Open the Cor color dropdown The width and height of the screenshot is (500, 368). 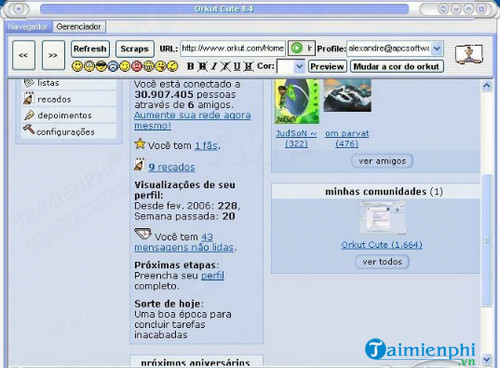[x=299, y=67]
